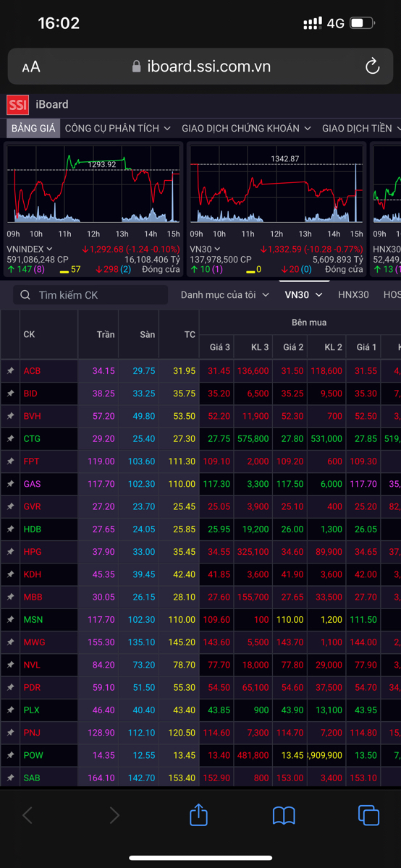Go back using Safari back arrow

(28, 816)
